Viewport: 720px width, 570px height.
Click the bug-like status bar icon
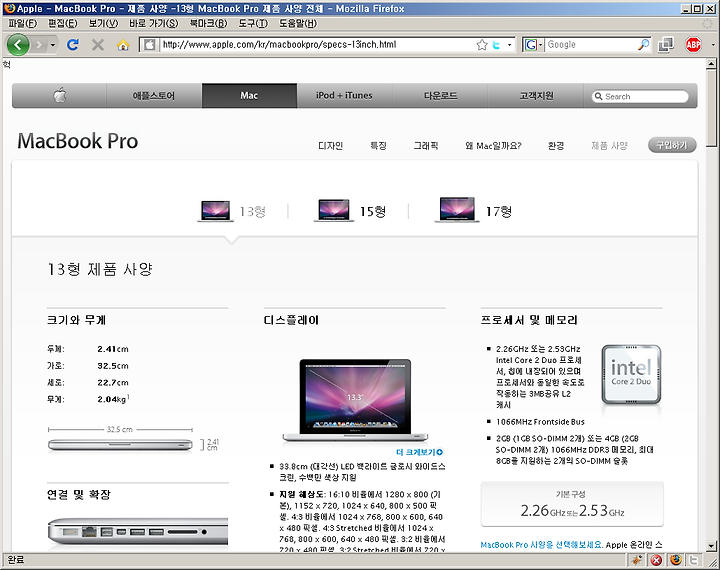tap(637, 560)
